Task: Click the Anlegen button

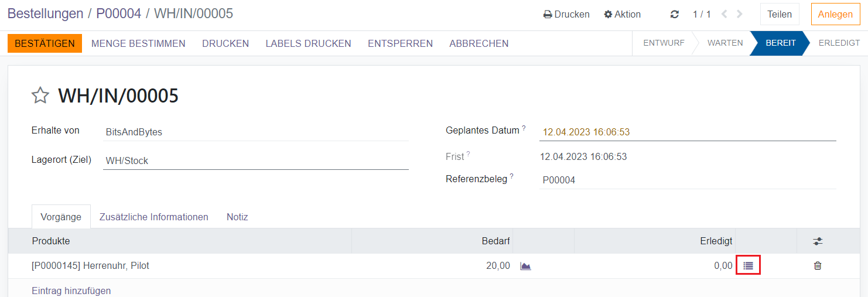Action: tap(835, 15)
